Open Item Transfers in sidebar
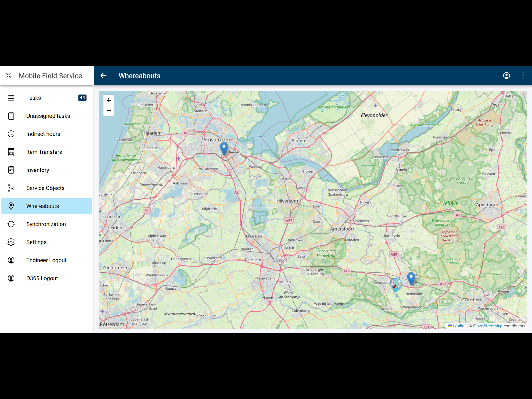 pos(47,152)
